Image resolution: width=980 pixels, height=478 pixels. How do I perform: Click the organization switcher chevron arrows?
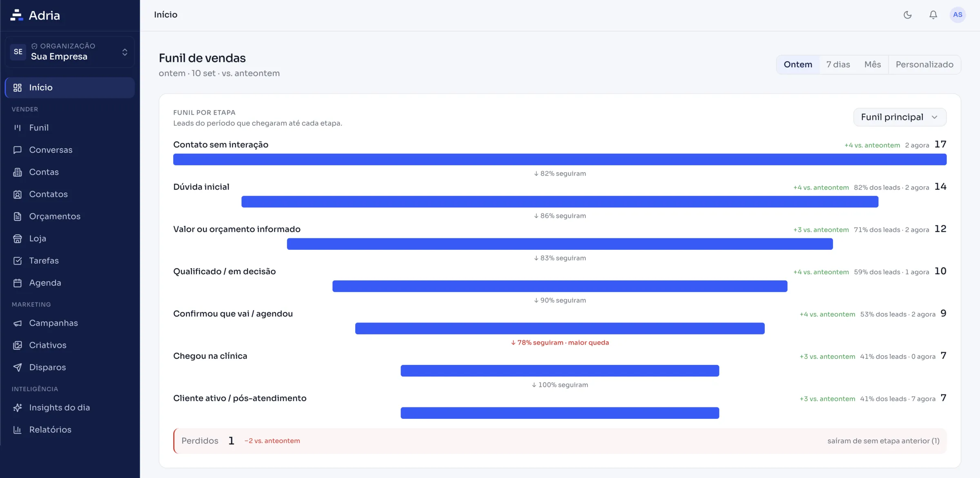pyautogui.click(x=125, y=52)
